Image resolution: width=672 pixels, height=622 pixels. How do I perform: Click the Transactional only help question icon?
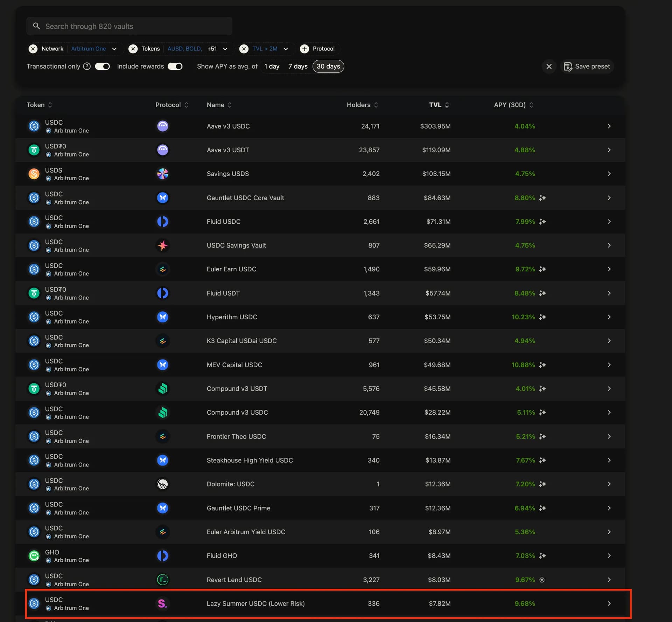pyautogui.click(x=87, y=66)
